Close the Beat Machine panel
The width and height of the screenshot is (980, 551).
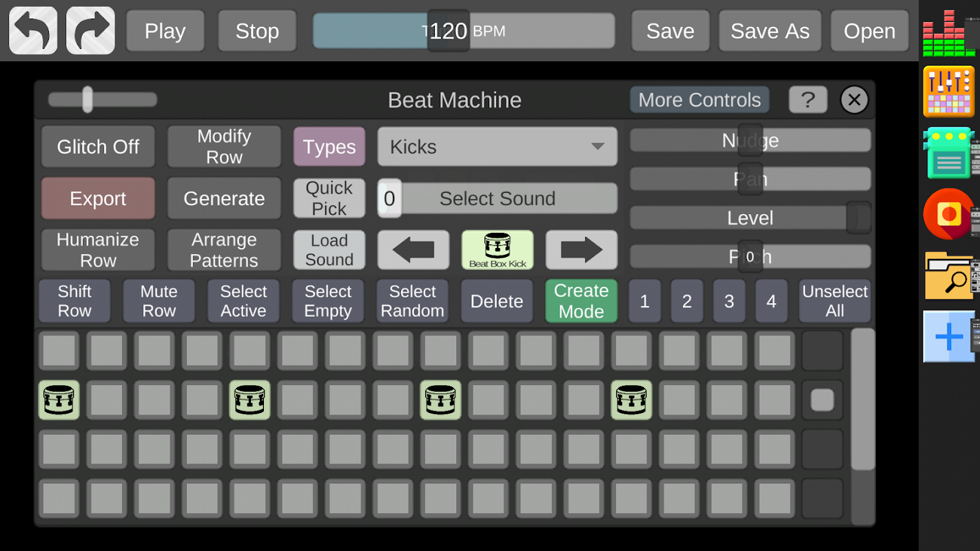854,100
